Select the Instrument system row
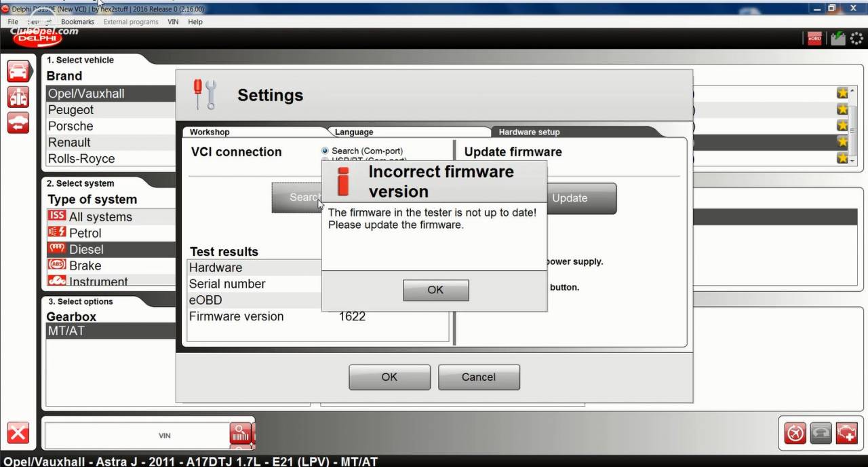868x467 pixels. point(111,280)
